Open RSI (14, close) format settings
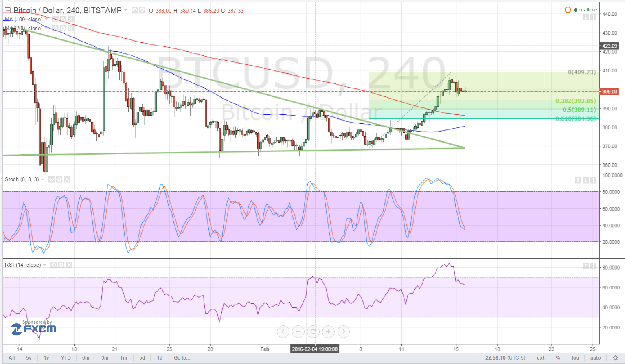The width and height of the screenshot is (625, 364). point(61,265)
